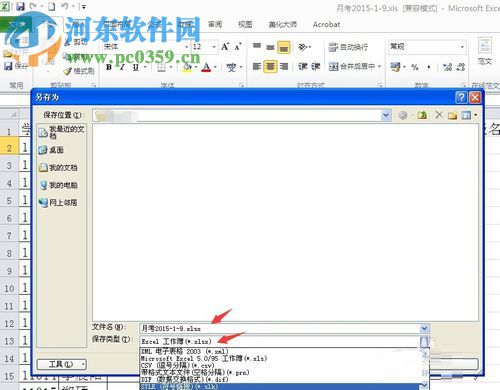Click the 合并后居中 merge and center button

pyautogui.click(x=352, y=67)
